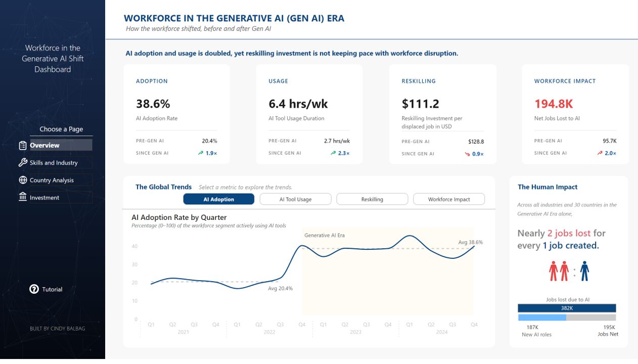This screenshot has height=364, width=638.
Task: Click the red people figures icon
Action: (x=559, y=271)
